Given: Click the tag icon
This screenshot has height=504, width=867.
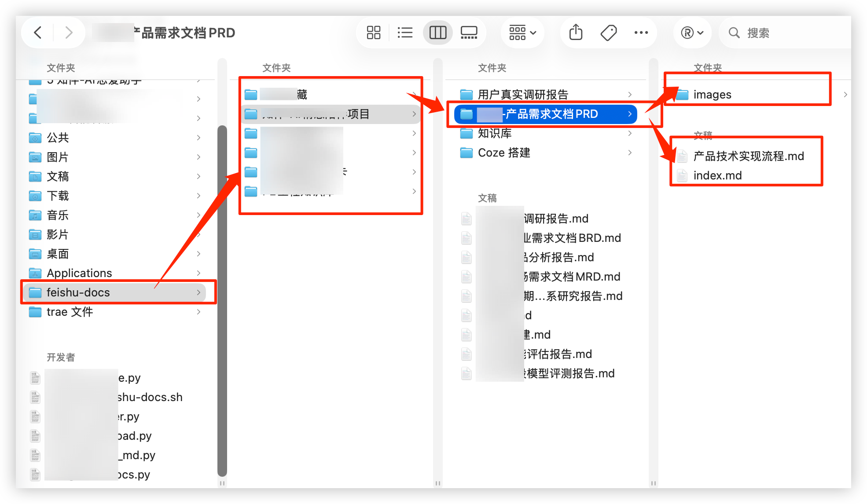Looking at the screenshot, I should 608,33.
